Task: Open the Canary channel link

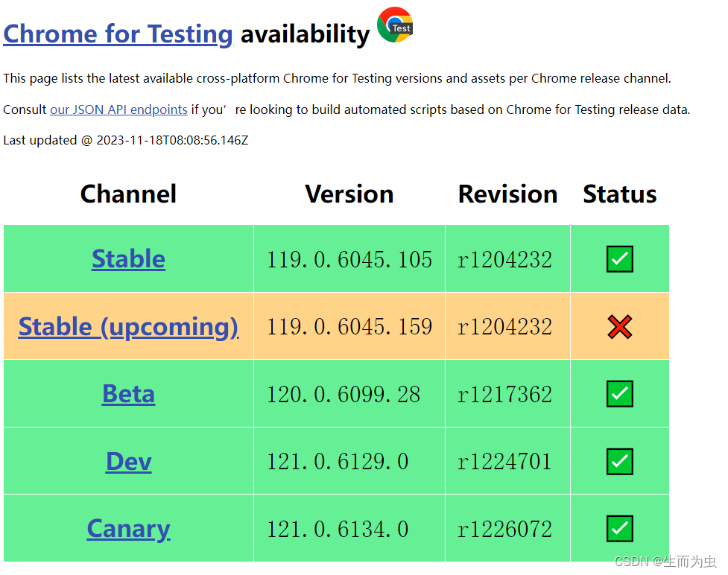Action: (x=129, y=529)
